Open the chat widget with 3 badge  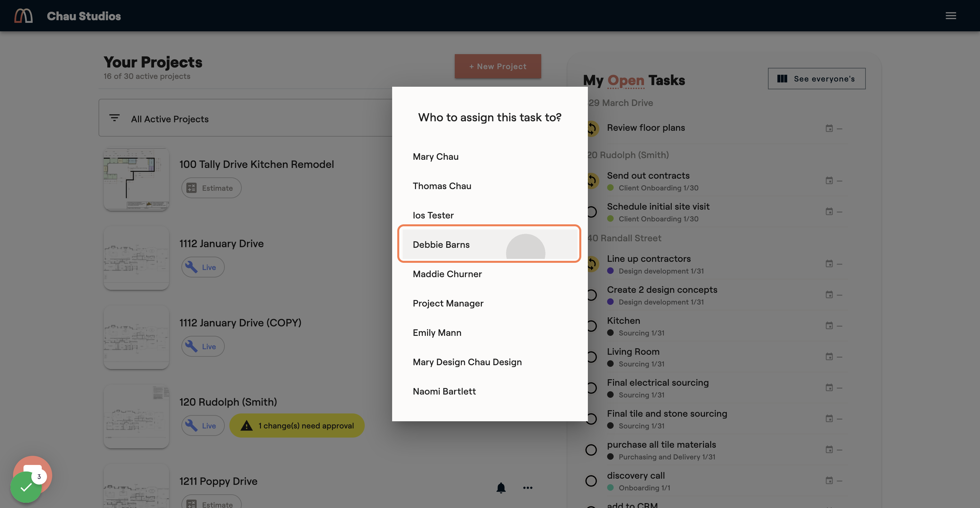(x=32, y=474)
